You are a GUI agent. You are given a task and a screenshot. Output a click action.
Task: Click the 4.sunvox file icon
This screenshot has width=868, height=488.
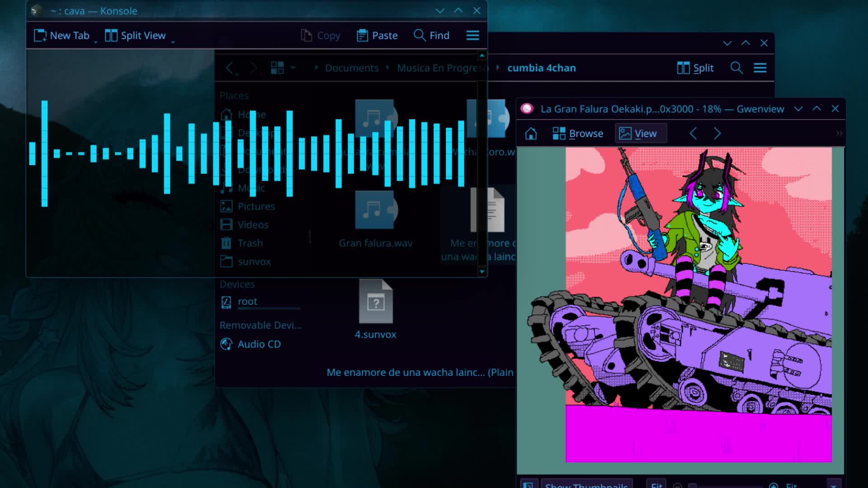click(376, 301)
